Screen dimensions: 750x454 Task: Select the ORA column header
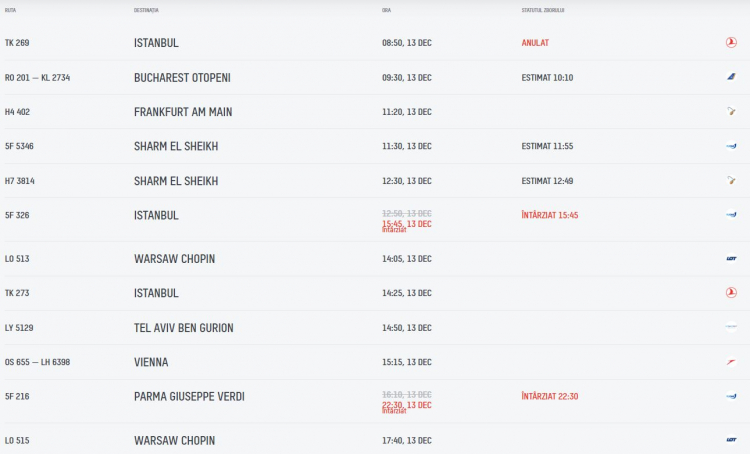(x=386, y=10)
